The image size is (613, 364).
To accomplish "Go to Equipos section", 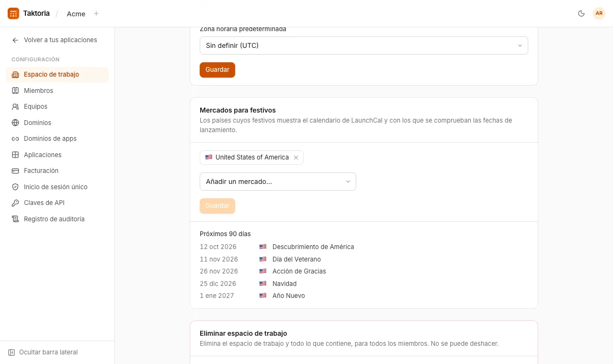I will tap(57, 107).
